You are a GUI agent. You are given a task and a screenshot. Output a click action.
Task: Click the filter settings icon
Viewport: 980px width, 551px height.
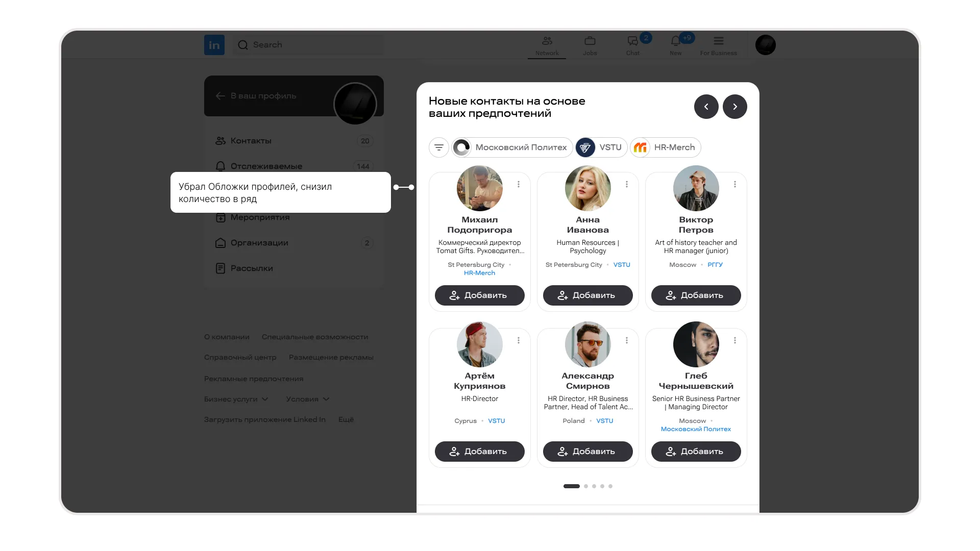[439, 147]
